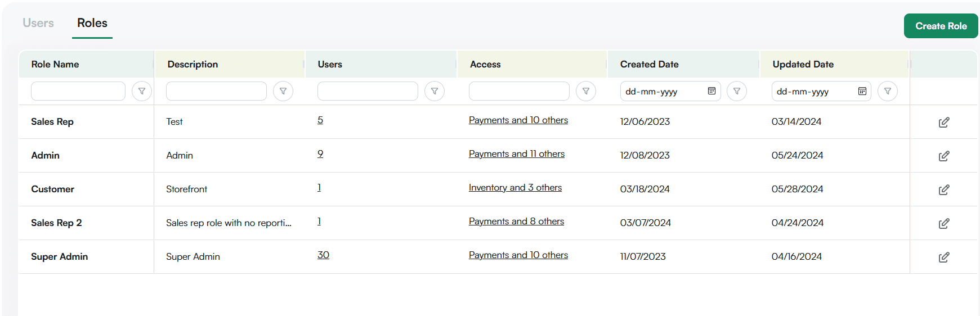This screenshot has height=316, width=980.
Task: View the 30 users of Super Admin
Action: tap(323, 255)
